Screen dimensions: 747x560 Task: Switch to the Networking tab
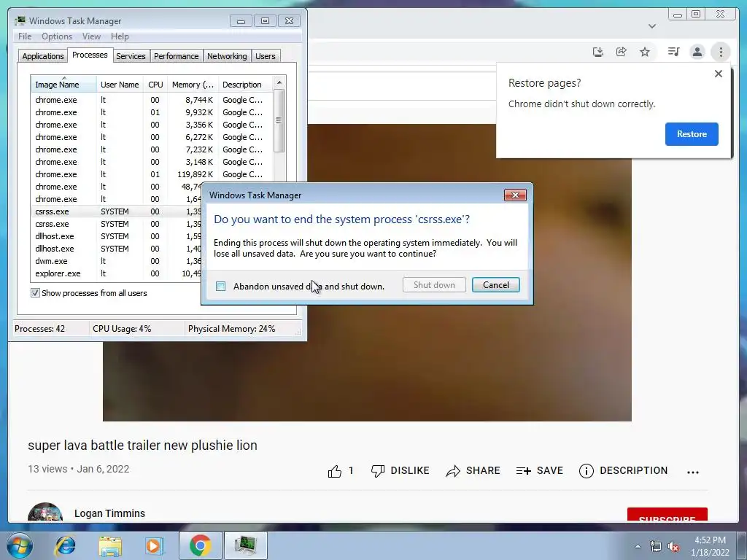tap(227, 56)
